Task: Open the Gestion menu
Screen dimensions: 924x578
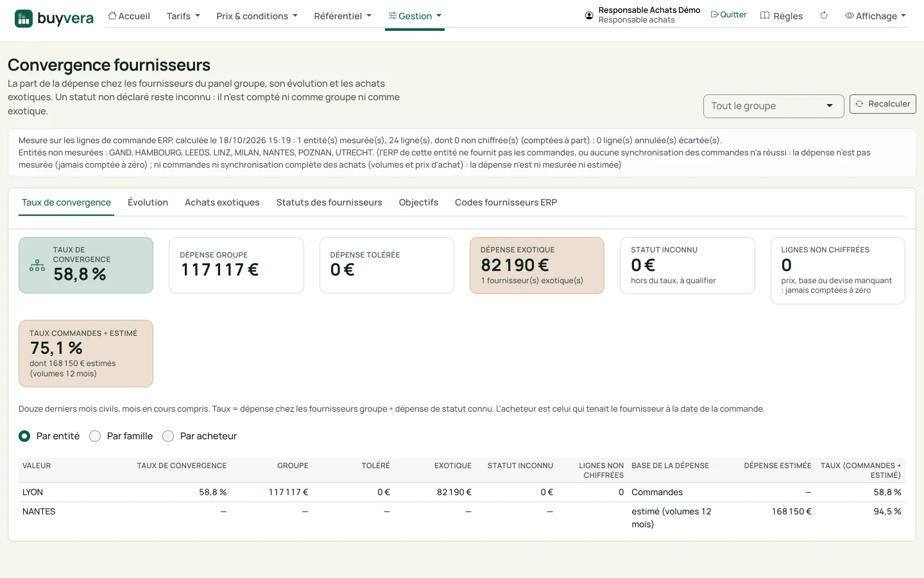Action: (x=415, y=16)
